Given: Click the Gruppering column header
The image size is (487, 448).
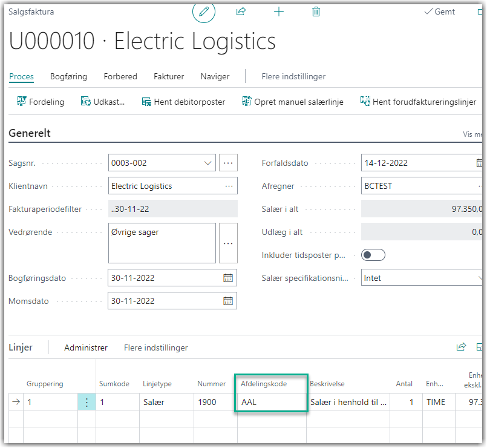Looking at the screenshot, I should click(45, 384).
